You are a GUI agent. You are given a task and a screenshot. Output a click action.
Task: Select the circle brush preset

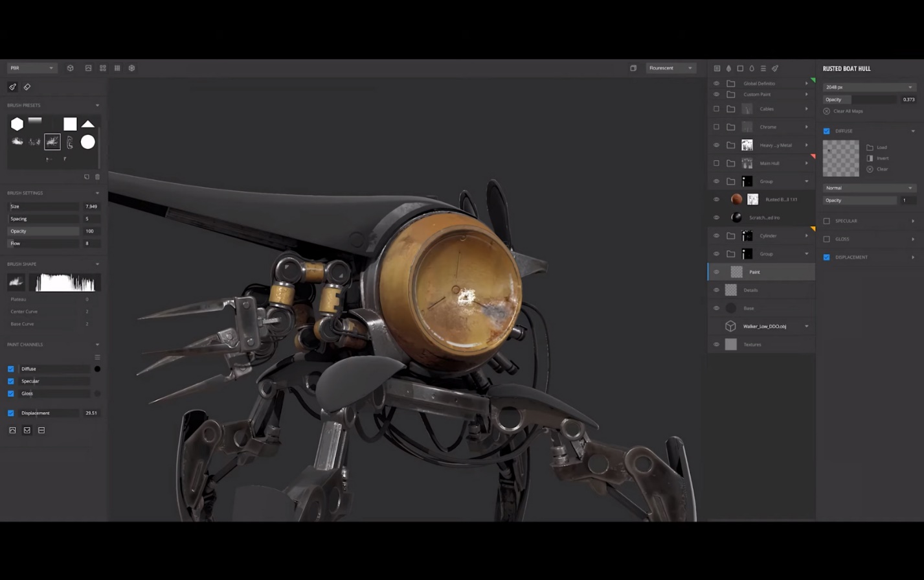pos(87,142)
